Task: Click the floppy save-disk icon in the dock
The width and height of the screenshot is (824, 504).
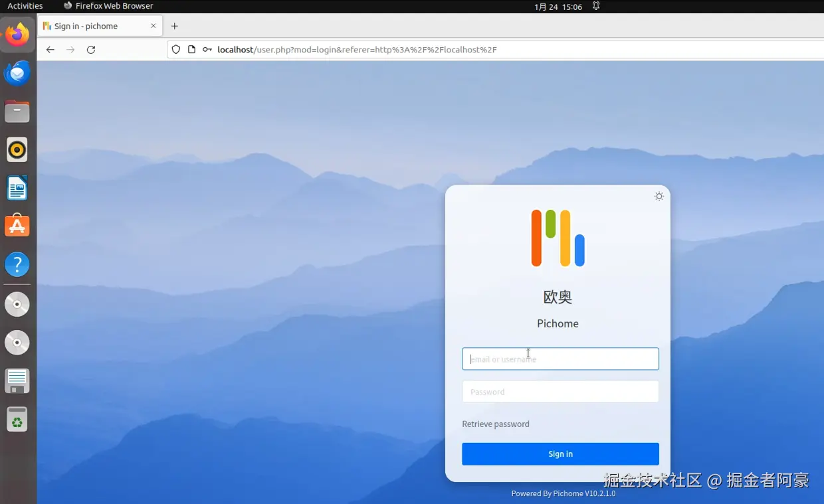Action: click(17, 381)
